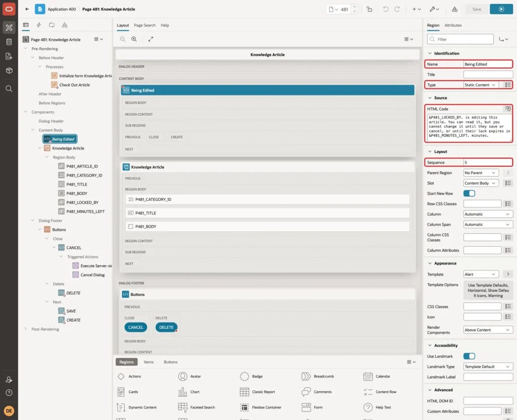Click the Sequence input field
This screenshot has height=420, width=517.
[488, 163]
